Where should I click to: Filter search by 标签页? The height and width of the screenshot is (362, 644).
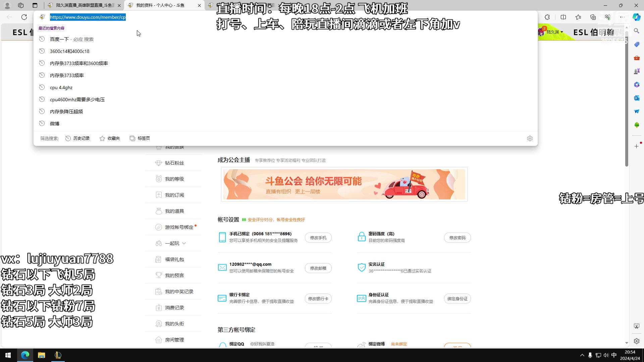140,138
